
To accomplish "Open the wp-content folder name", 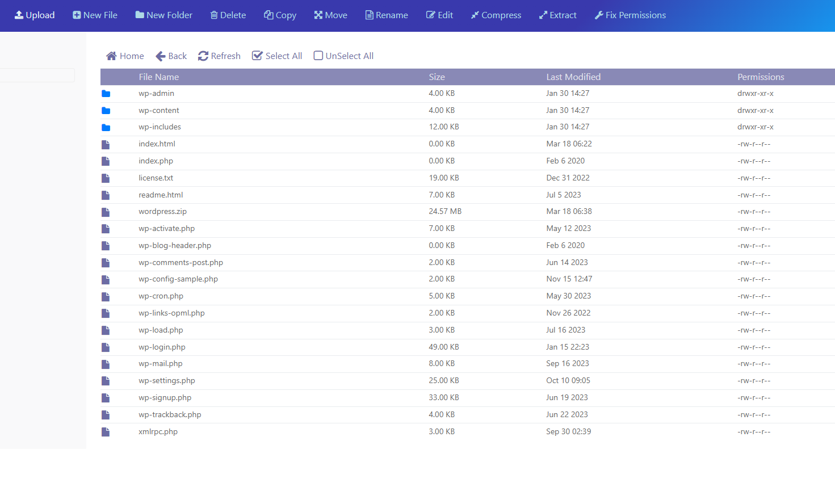I will pyautogui.click(x=159, y=110).
